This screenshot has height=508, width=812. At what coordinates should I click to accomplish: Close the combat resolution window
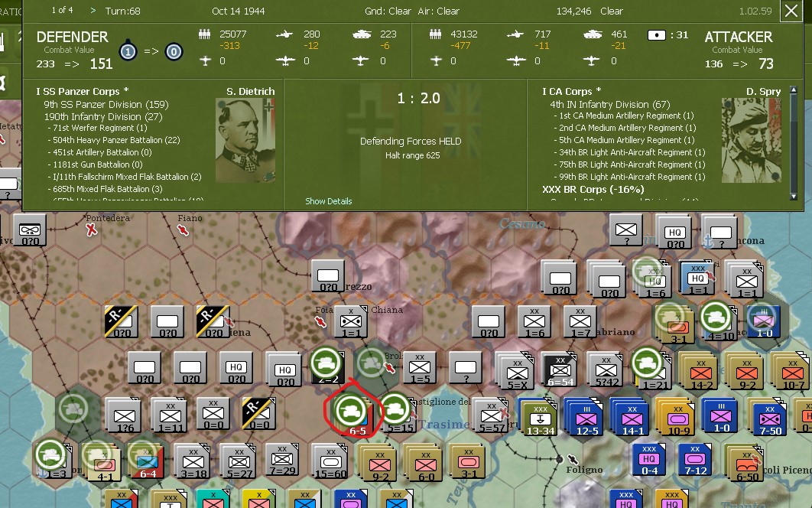pyautogui.click(x=791, y=11)
